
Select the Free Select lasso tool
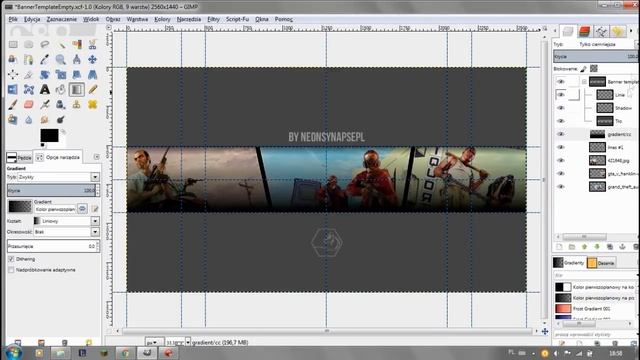[x=44, y=44]
